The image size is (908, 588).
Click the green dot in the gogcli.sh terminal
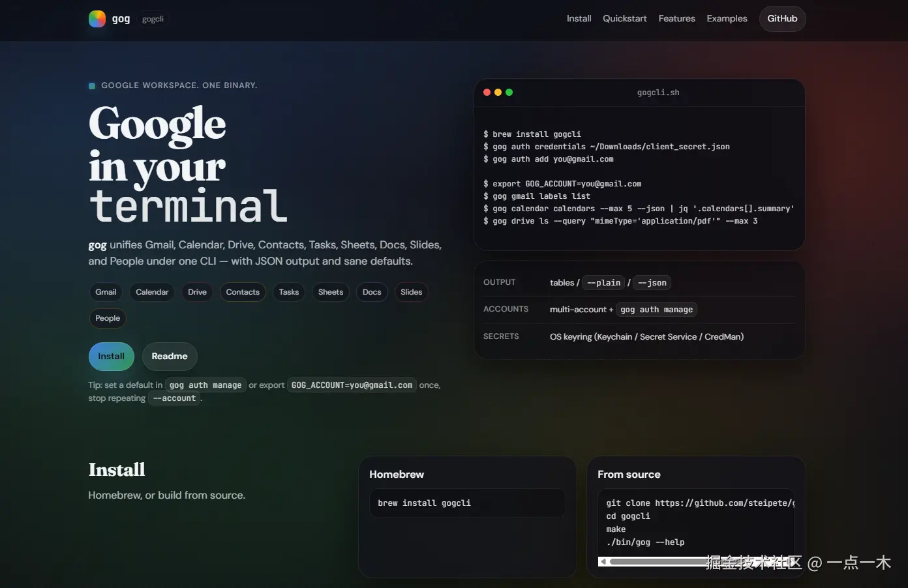pyautogui.click(x=509, y=93)
